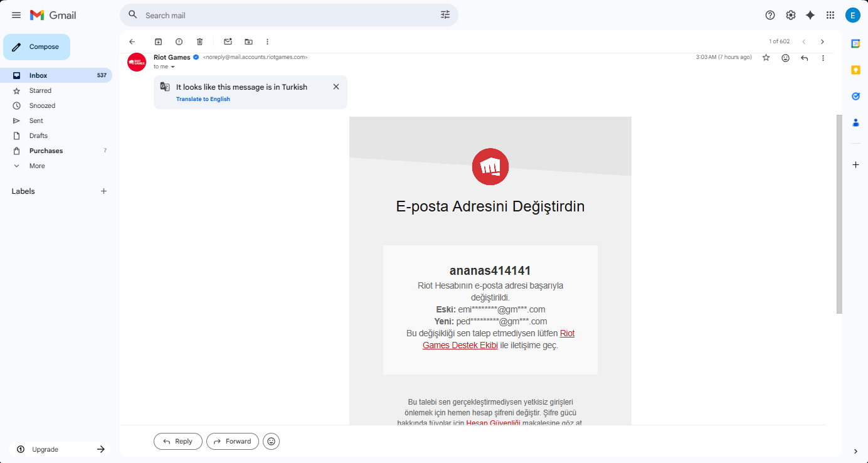Show recipient details dropdown next to 'to me'
868x463 pixels.
pos(172,67)
